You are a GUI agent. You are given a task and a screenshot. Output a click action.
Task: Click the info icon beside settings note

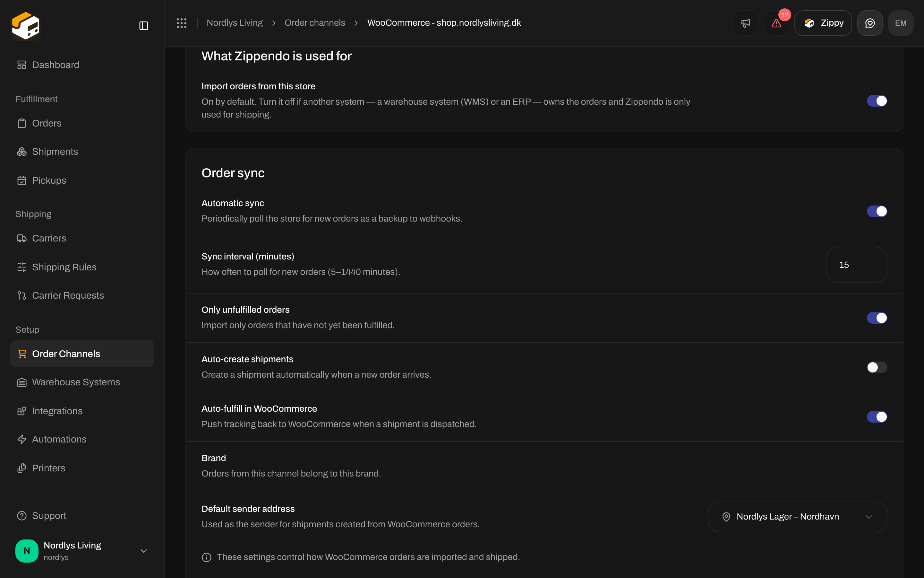[207, 557]
